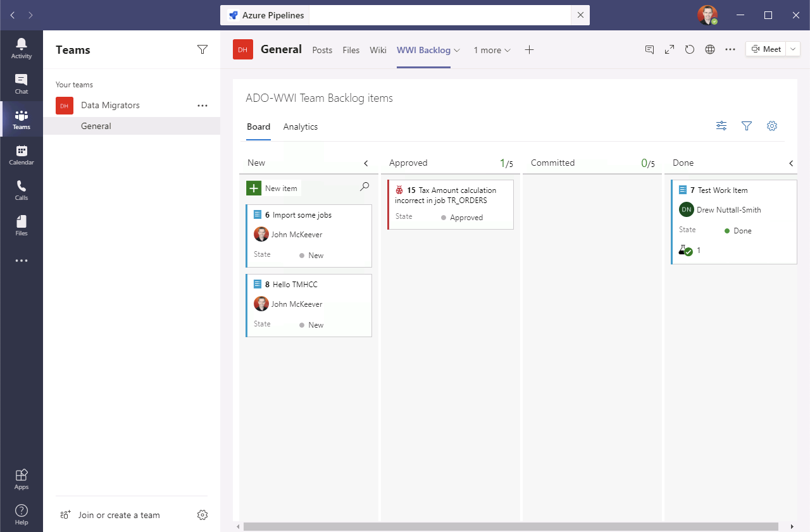The width and height of the screenshot is (810, 532).
Task: Click the board filter funnel icon
Action: pyautogui.click(x=747, y=126)
